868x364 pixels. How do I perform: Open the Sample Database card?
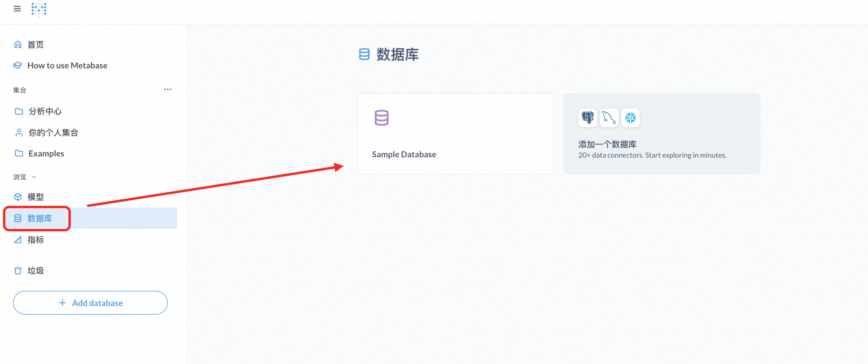[455, 134]
